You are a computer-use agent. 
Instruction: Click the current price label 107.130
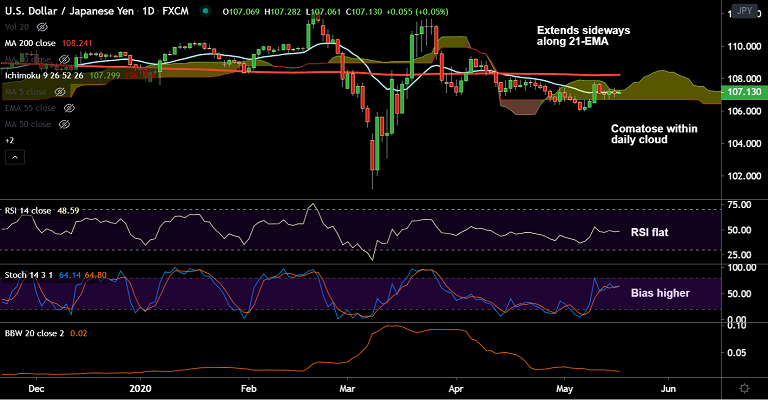tap(744, 92)
